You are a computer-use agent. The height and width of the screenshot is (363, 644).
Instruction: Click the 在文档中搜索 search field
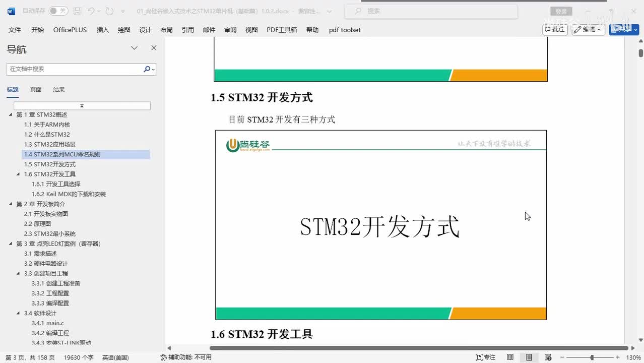(75, 69)
